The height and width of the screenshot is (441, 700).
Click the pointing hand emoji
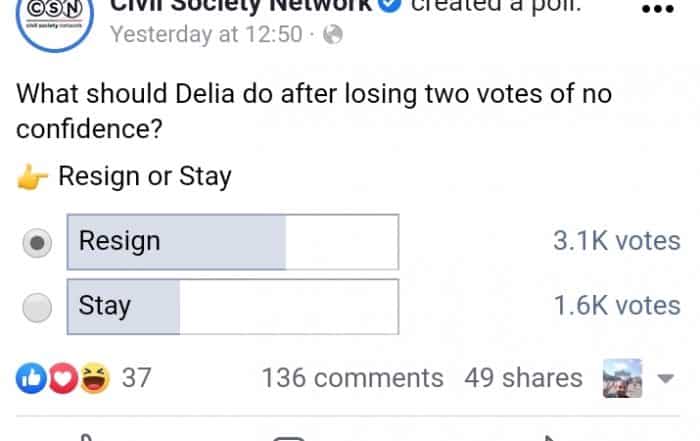click(x=33, y=178)
